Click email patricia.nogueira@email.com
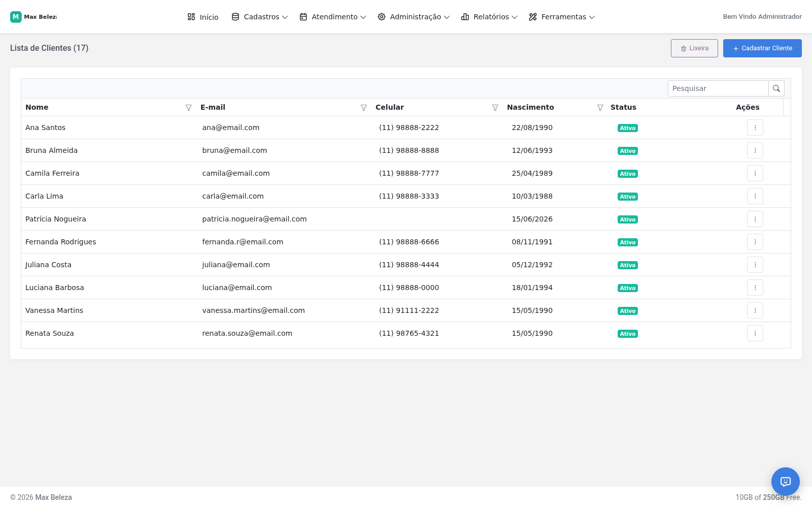The height and width of the screenshot is (508, 812). (x=254, y=219)
